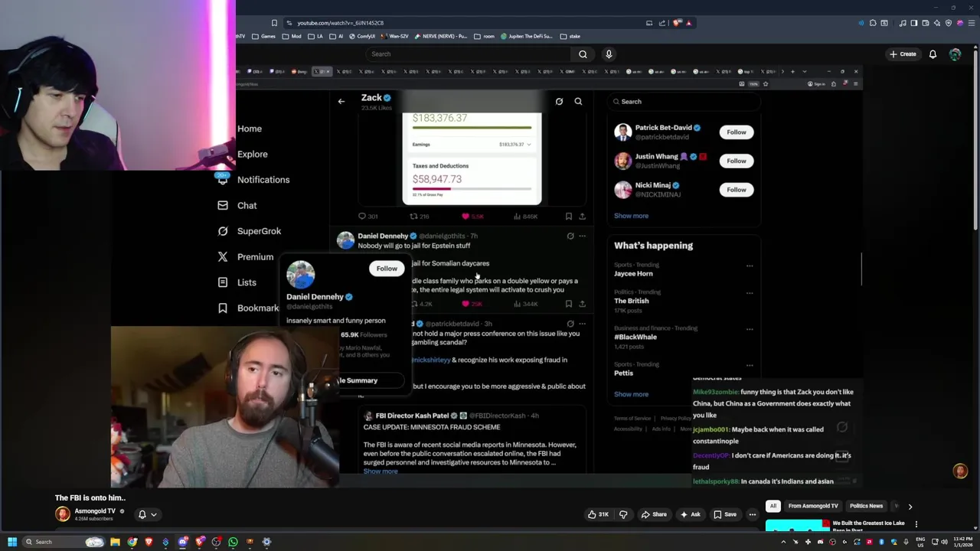Click the Ask button under the video
Image resolution: width=980 pixels, height=551 pixels.
(x=690, y=514)
